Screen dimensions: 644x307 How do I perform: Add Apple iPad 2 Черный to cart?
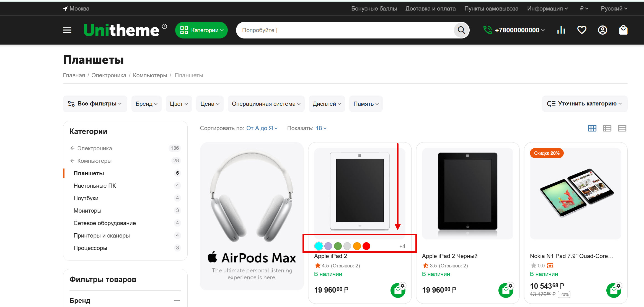coord(505,290)
